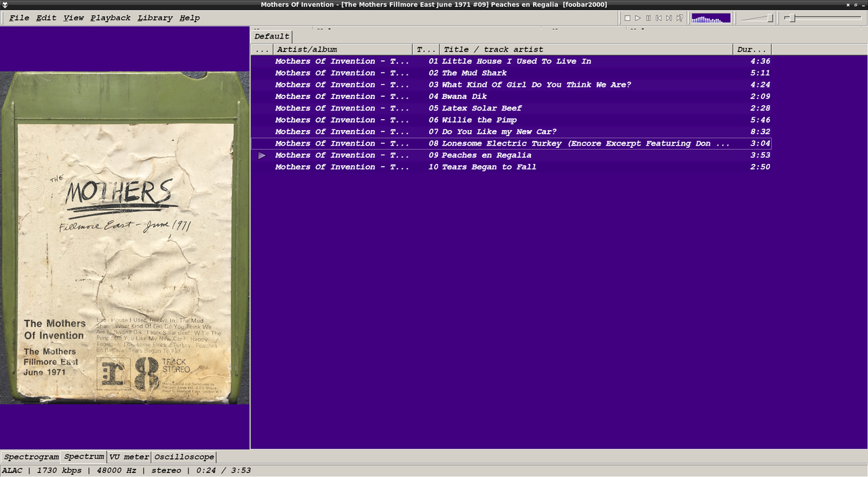Sort by Artist/album column header

click(342, 49)
